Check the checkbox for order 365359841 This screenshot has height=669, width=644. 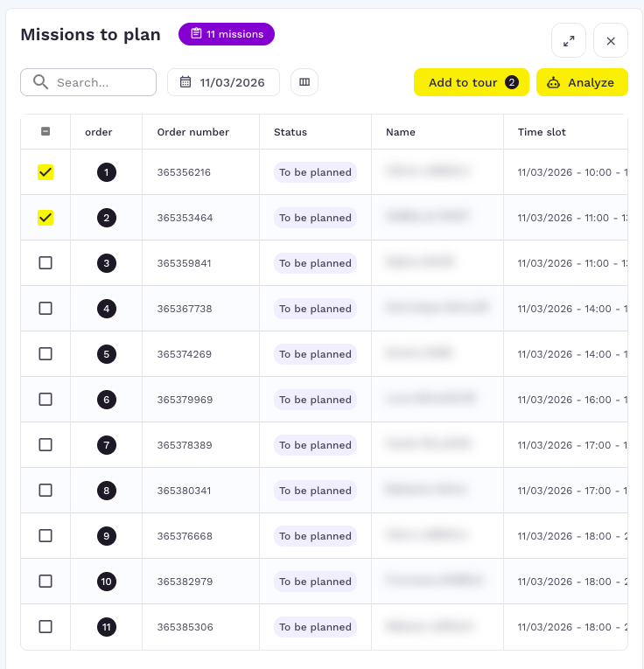45,263
